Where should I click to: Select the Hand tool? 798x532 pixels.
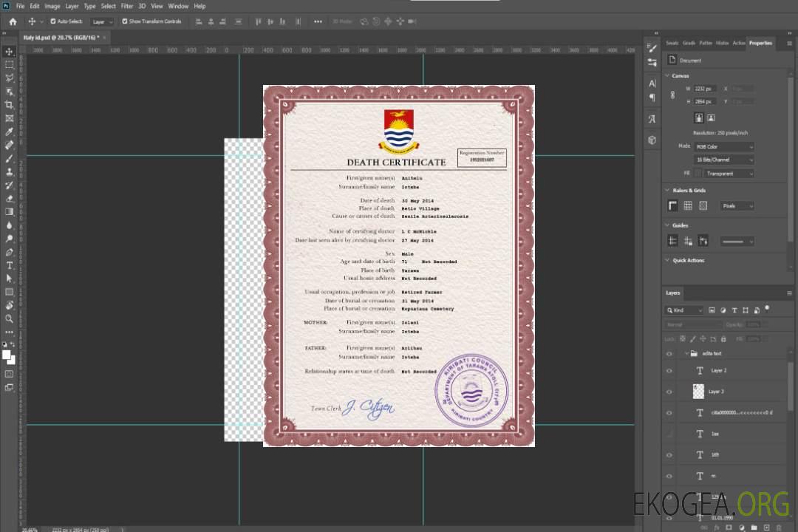tap(9, 305)
